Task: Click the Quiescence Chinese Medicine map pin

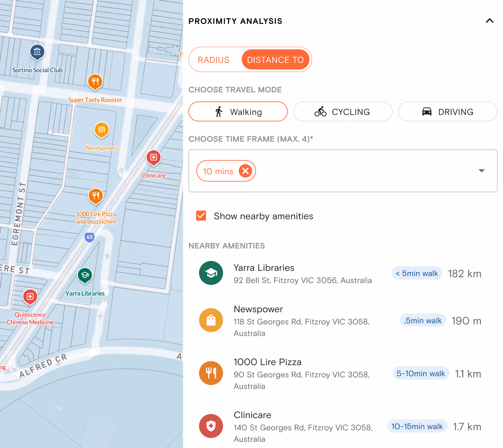Action: [30, 297]
